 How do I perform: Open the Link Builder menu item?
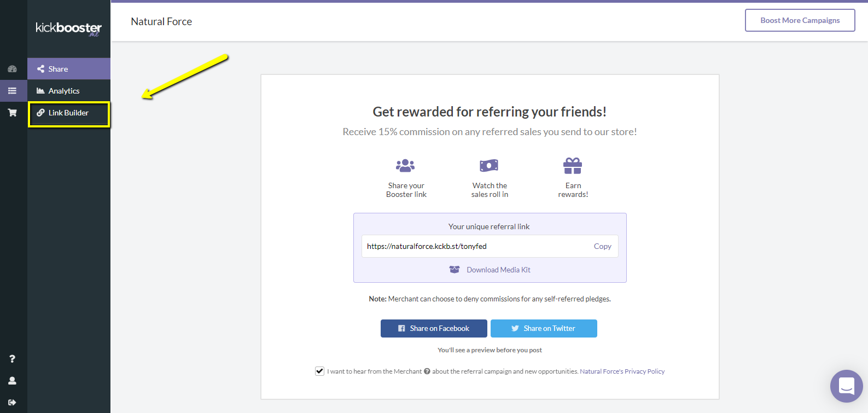(x=69, y=113)
